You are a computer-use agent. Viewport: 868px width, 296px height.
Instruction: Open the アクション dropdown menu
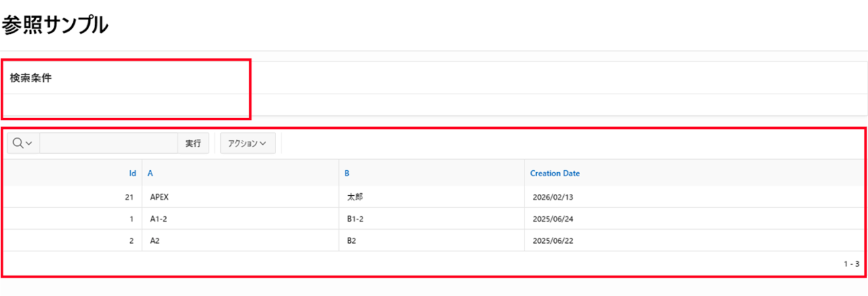tap(247, 143)
